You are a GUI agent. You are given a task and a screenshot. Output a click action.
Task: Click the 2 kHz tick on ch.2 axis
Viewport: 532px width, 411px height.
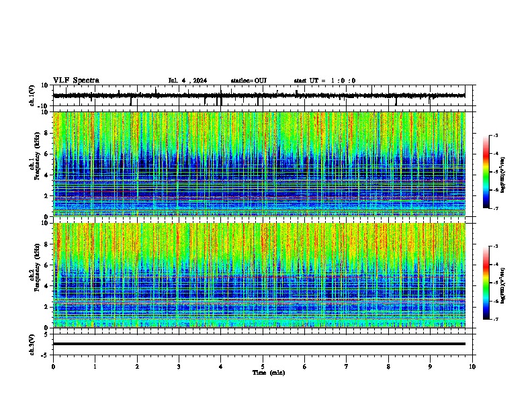[x=46, y=307]
